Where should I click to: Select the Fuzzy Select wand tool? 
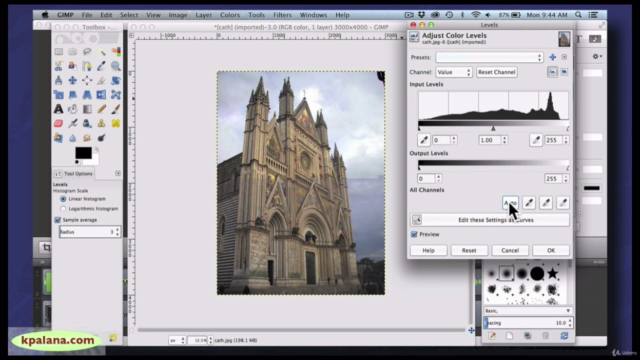(101, 52)
